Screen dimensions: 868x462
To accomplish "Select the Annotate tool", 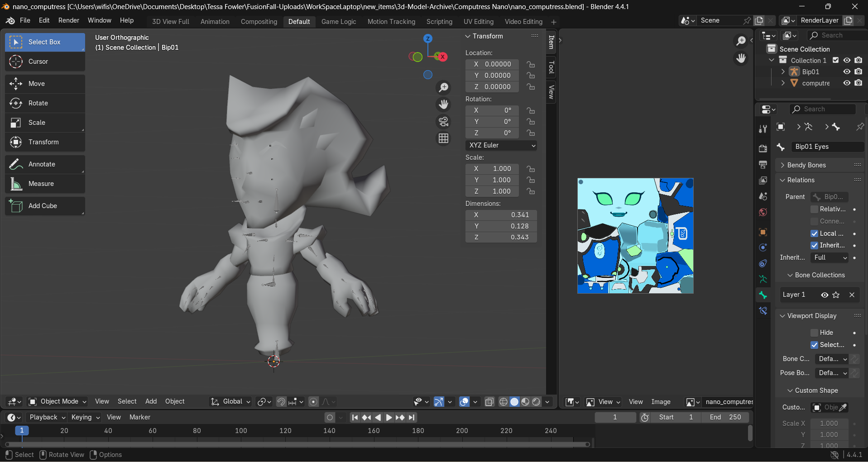I will (x=45, y=164).
